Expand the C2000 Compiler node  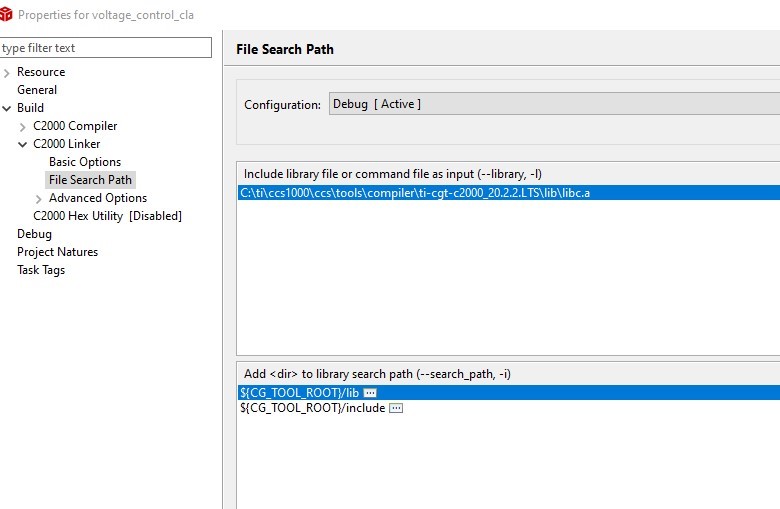23,126
